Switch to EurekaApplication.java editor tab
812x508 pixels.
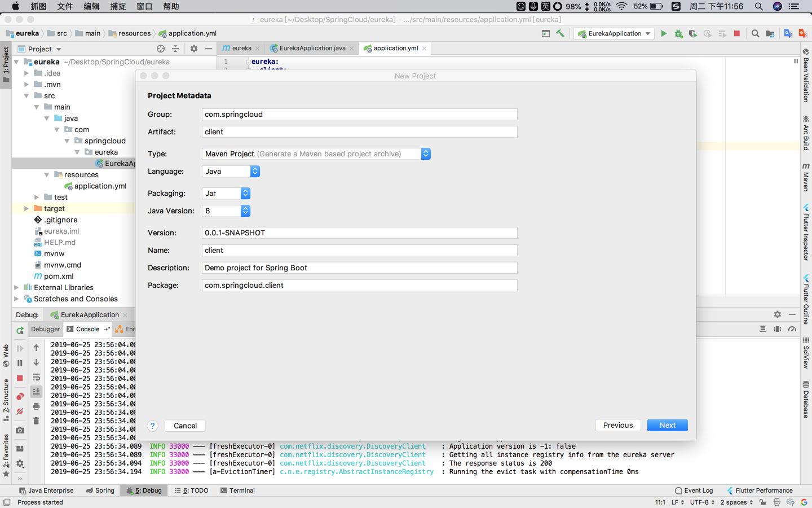(312, 49)
